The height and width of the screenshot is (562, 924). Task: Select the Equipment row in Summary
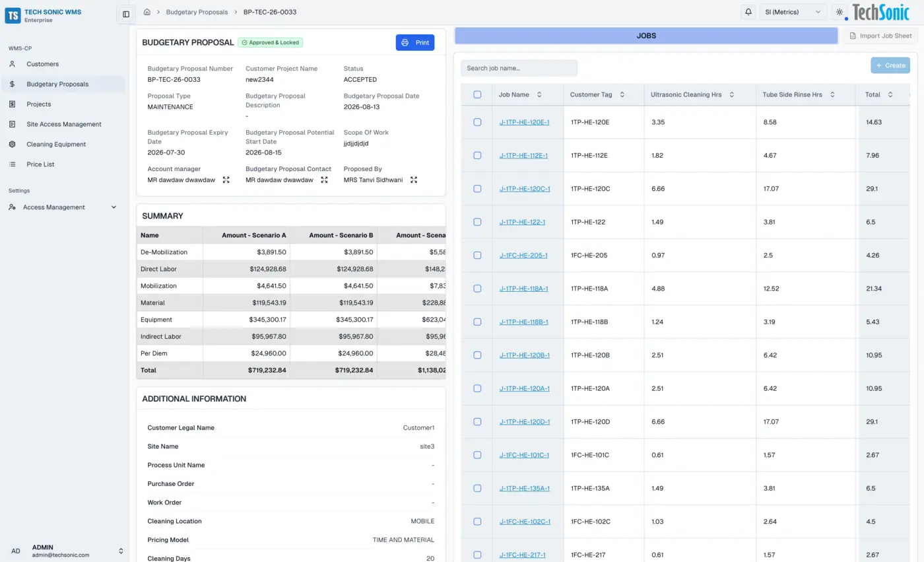pyautogui.click(x=291, y=320)
